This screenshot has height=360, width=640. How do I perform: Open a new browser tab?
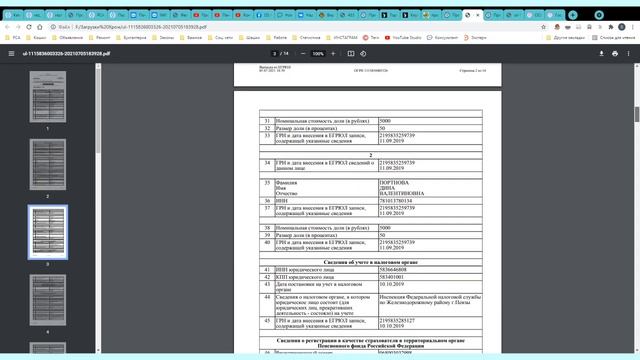[573, 15]
